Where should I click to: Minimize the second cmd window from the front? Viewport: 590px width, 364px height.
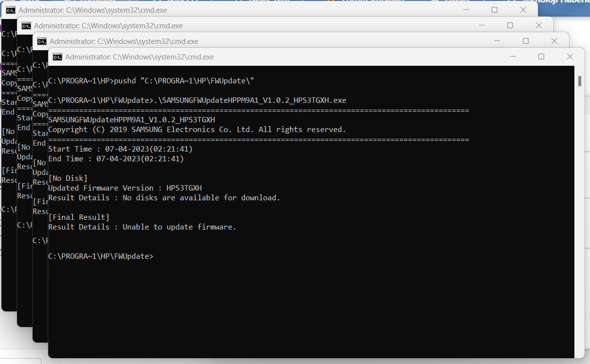[x=496, y=41]
